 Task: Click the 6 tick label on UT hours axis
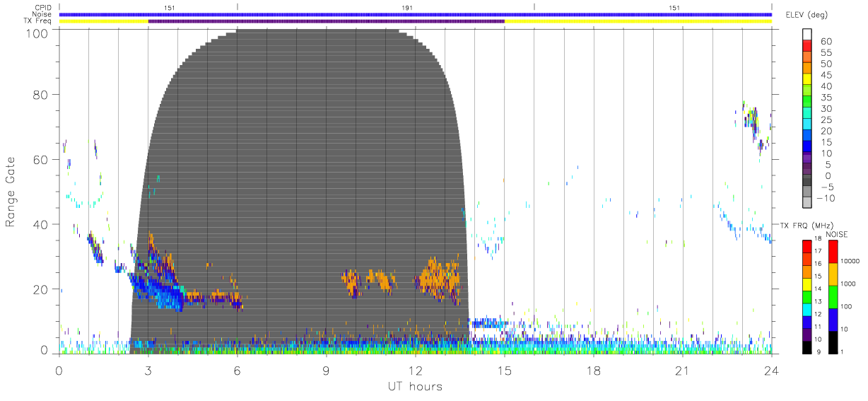pyautogui.click(x=237, y=370)
